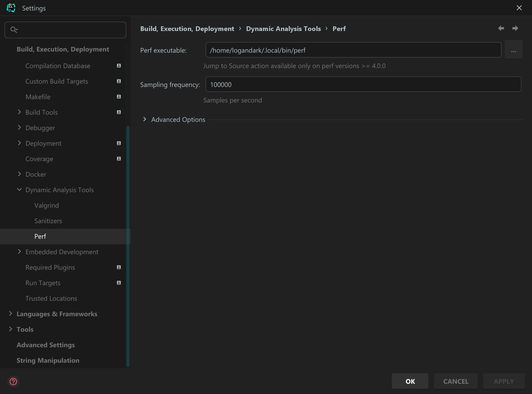The image size is (532, 394).
Task: Expand the Build Tools tree node
Action: (x=19, y=112)
